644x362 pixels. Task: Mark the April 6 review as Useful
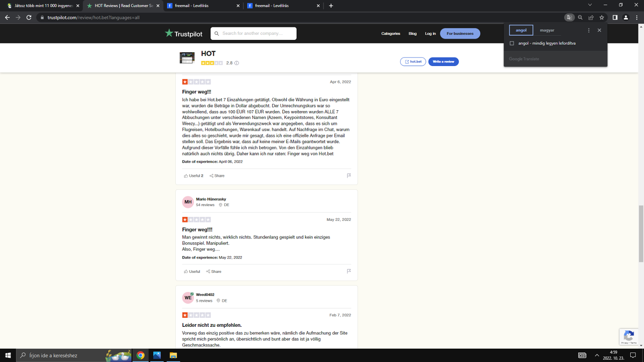point(194,176)
